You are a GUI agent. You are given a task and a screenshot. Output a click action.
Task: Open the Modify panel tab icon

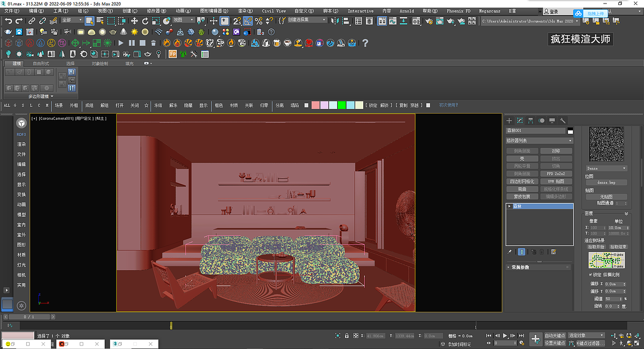point(520,121)
